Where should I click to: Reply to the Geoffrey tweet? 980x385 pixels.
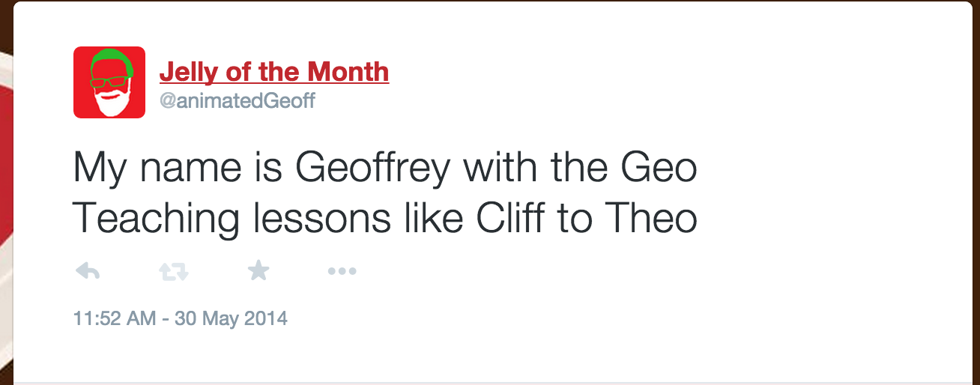(88, 272)
